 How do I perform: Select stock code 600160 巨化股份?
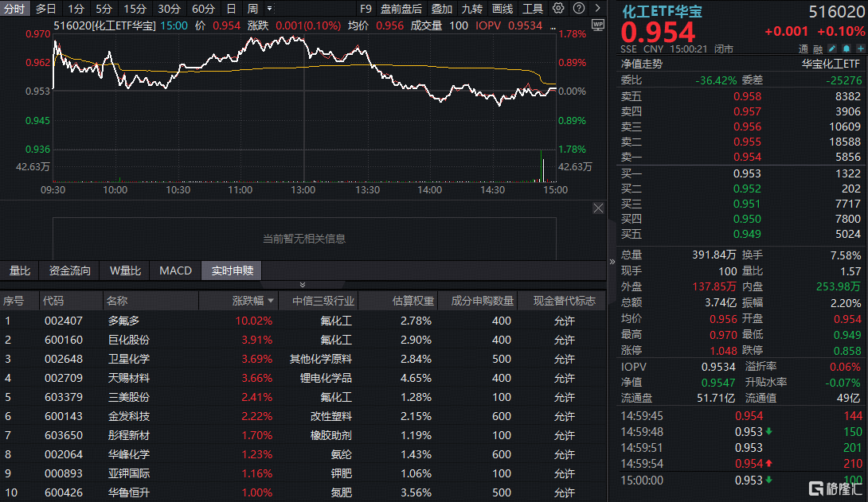(303, 340)
